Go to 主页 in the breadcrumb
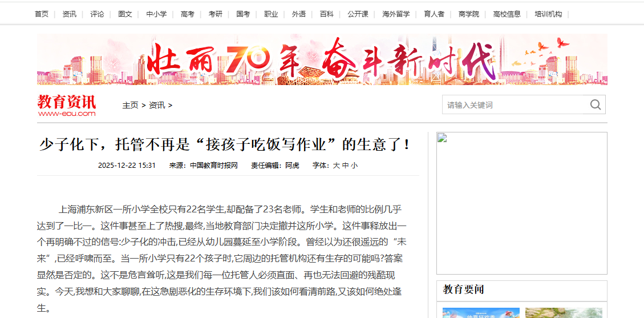644x318 pixels. [130, 106]
